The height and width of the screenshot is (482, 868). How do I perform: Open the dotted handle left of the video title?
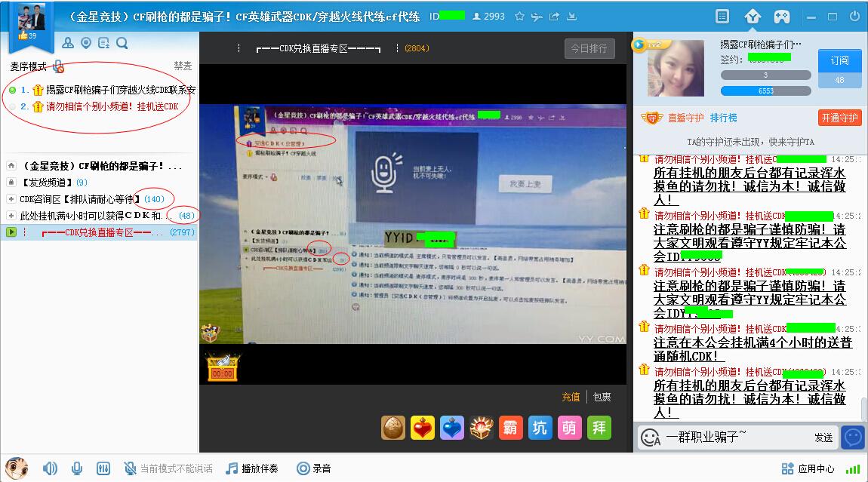point(239,48)
